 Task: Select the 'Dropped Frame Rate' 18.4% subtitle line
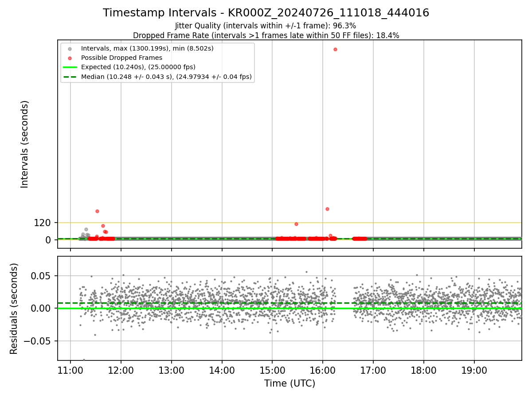click(x=266, y=35)
